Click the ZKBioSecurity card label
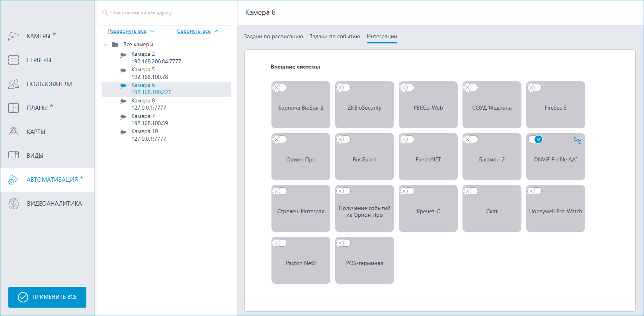 click(365, 108)
